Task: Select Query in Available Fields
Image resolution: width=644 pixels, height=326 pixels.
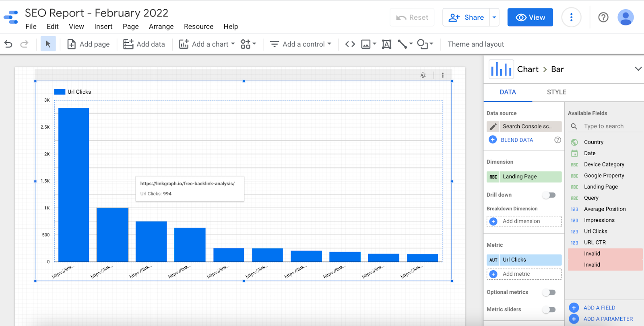Action: coord(591,198)
